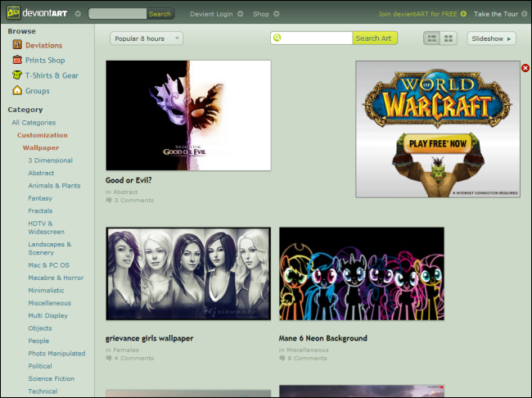Switch to grid view layout toggle

pyautogui.click(x=449, y=38)
